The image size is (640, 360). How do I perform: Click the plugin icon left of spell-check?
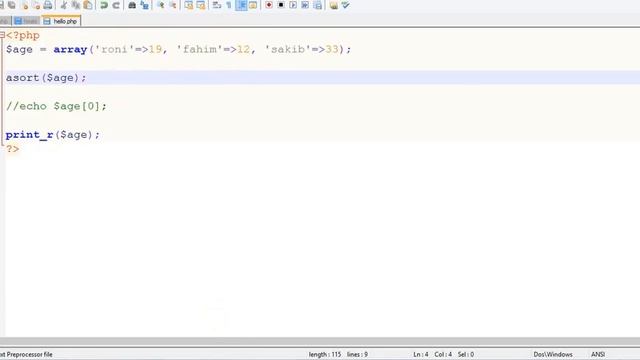point(333,5)
